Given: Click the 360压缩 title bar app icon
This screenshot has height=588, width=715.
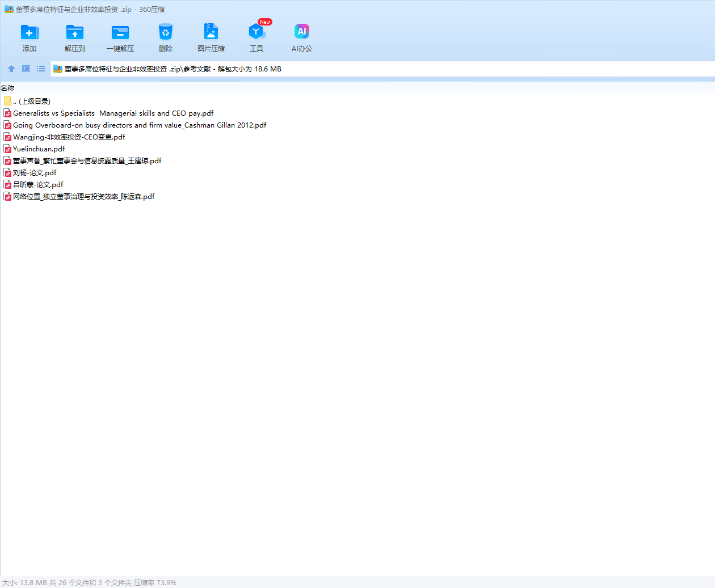Looking at the screenshot, I should click(9, 10).
